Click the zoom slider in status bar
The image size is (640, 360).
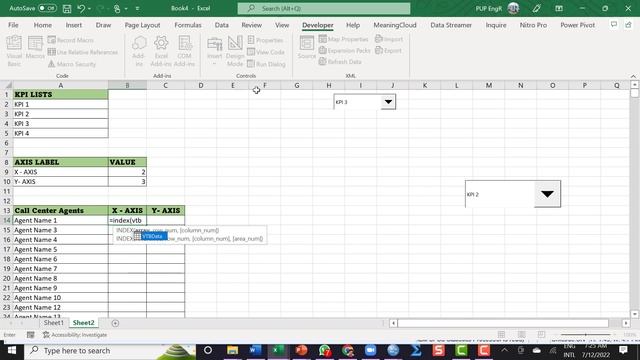coord(586,335)
